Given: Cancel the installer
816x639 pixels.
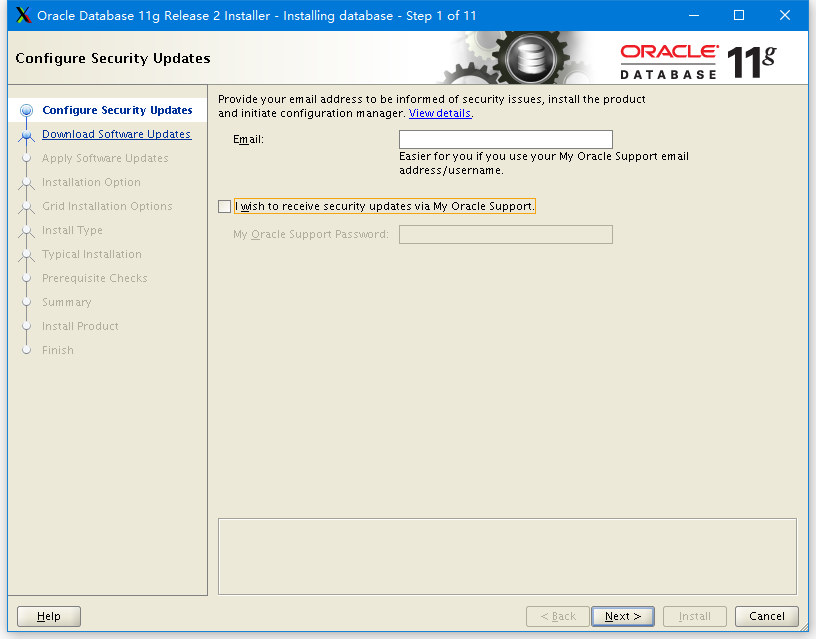Looking at the screenshot, I should 767,616.
